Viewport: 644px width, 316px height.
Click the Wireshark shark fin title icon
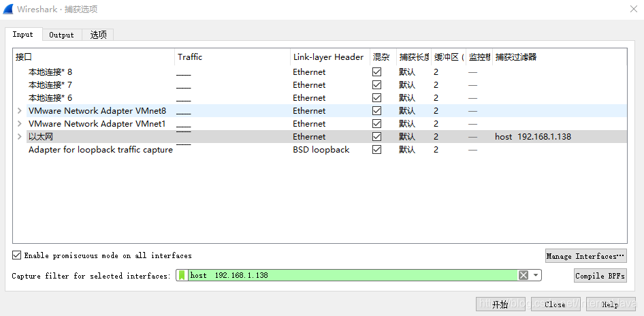[x=8, y=9]
